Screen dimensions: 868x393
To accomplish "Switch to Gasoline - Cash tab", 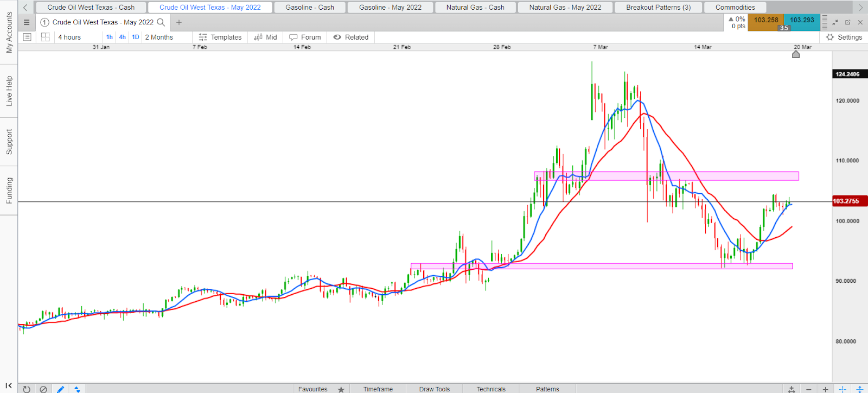I will click(x=310, y=8).
